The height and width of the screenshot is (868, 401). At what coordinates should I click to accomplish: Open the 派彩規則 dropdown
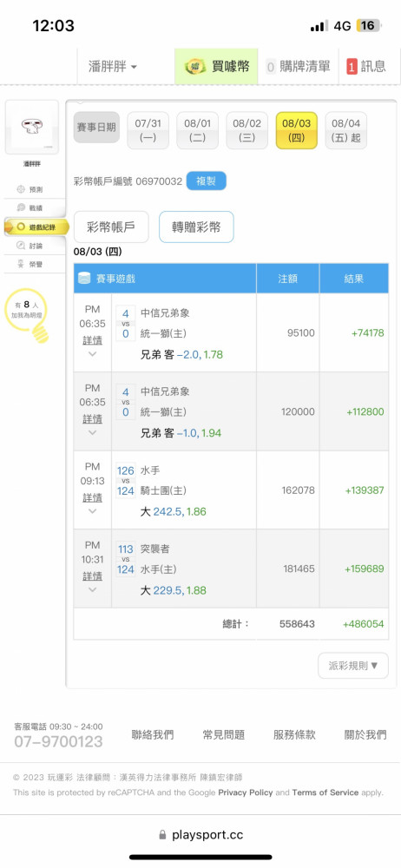(352, 666)
